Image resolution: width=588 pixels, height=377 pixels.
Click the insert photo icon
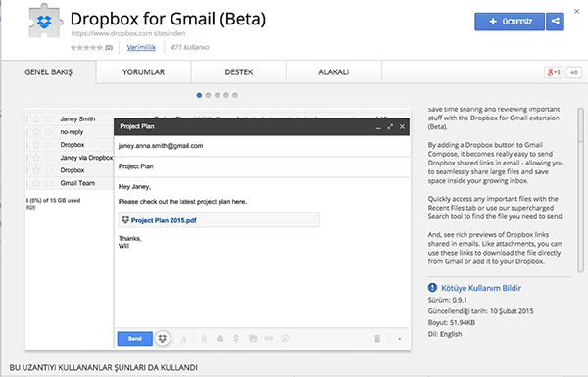(x=253, y=339)
